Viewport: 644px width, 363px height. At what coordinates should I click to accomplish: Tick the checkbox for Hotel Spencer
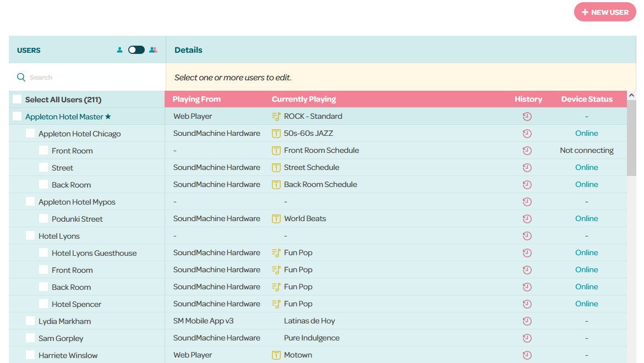[x=43, y=304]
